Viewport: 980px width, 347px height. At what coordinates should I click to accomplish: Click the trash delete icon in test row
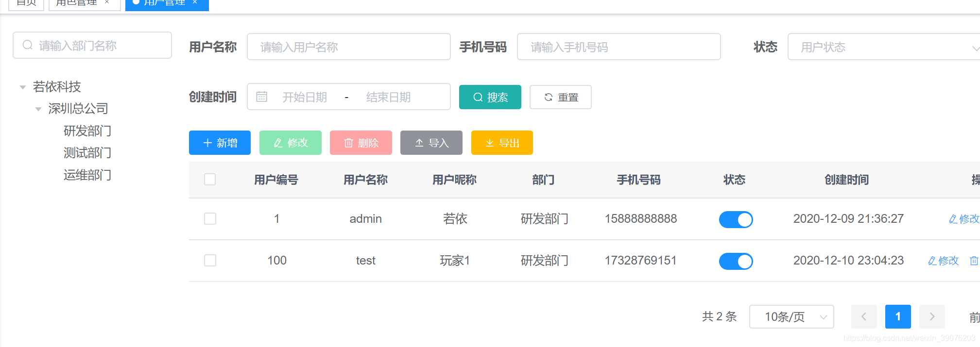[974, 261]
